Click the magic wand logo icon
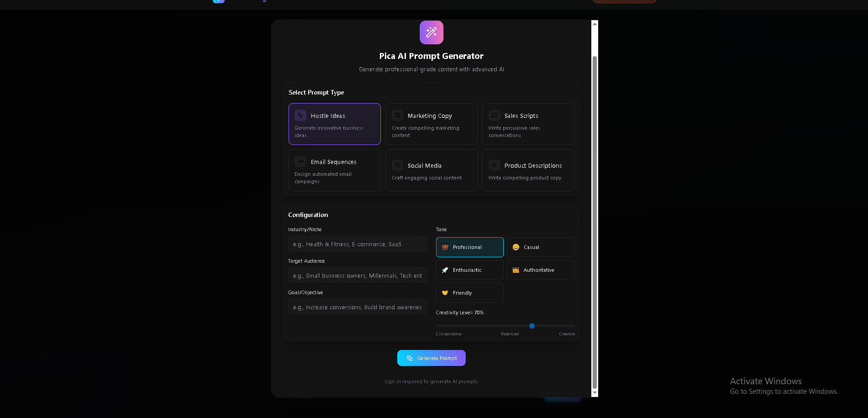The height and width of the screenshot is (418, 868). point(431,32)
